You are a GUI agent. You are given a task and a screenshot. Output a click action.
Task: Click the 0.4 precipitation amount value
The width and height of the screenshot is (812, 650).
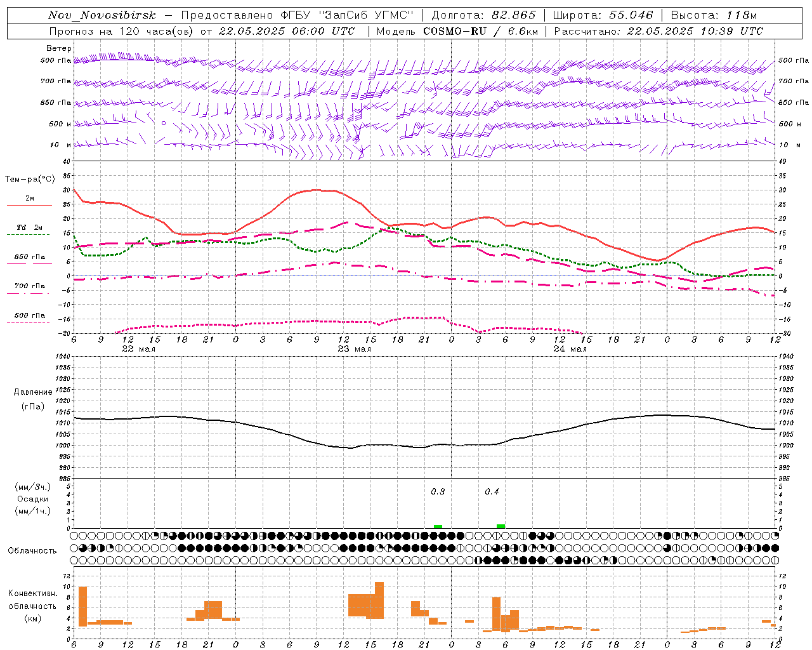point(492,492)
